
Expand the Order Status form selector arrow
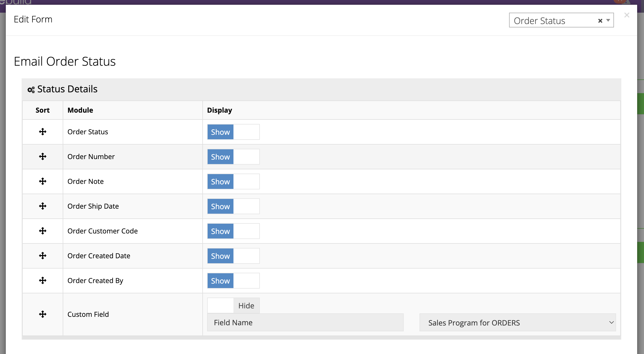pos(608,20)
